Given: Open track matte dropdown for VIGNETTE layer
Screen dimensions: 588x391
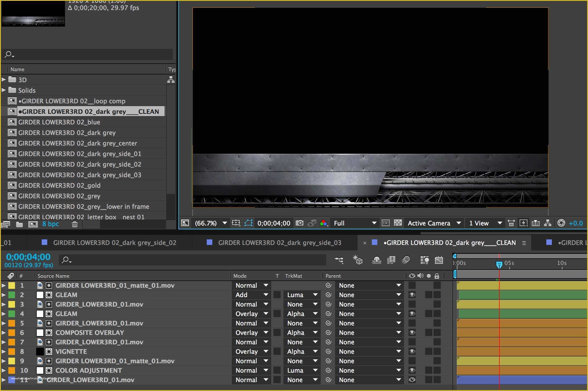Looking at the screenshot, I should coord(302,351).
